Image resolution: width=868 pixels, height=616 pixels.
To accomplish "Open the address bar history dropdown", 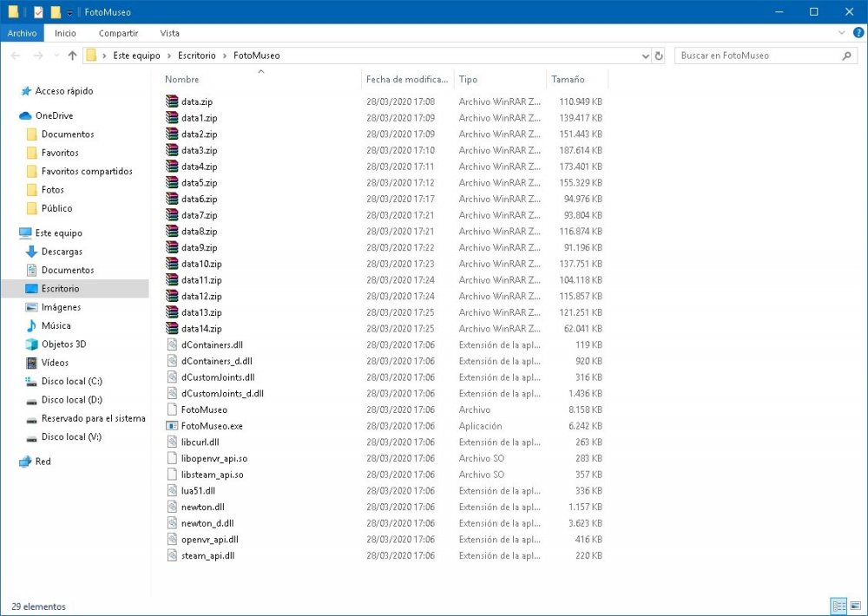I will [645, 56].
